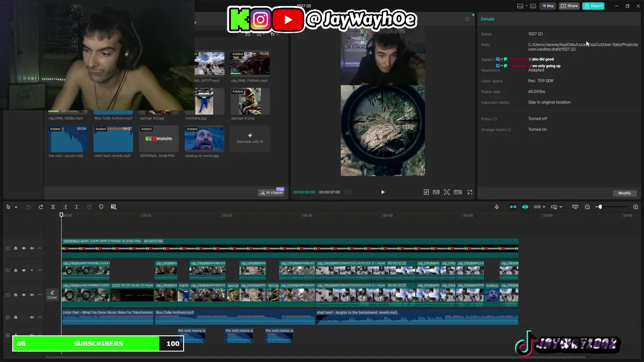Toggle auto snapping in timeline

525,207
